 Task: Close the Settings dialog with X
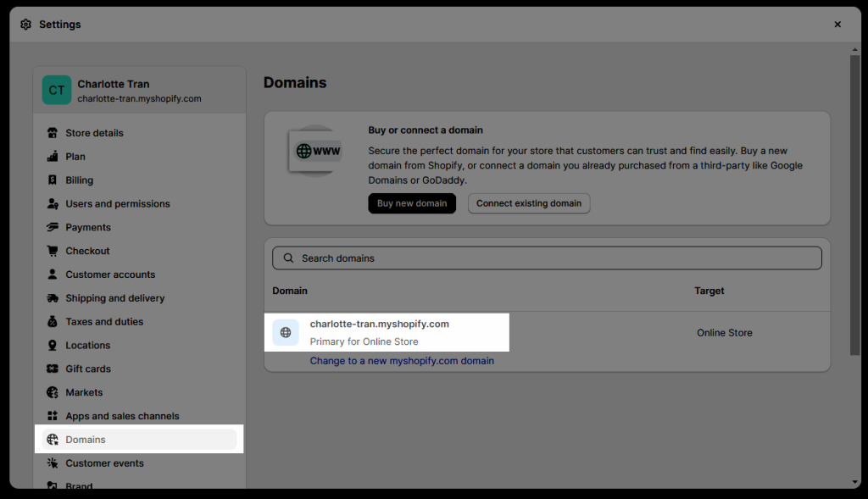pyautogui.click(x=837, y=25)
